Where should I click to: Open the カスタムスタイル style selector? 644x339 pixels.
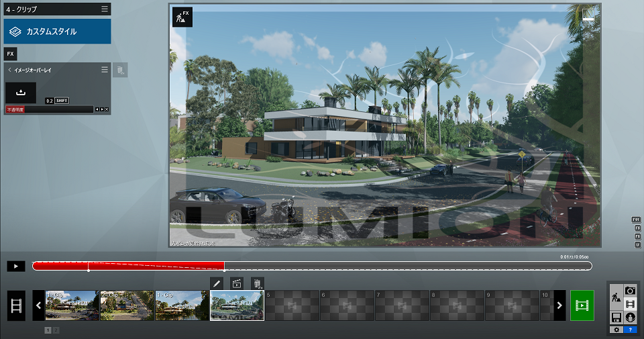pyautogui.click(x=57, y=32)
